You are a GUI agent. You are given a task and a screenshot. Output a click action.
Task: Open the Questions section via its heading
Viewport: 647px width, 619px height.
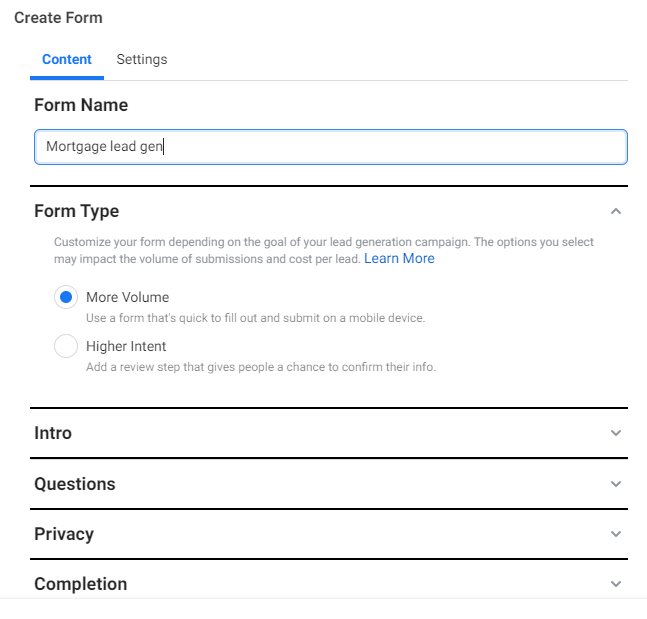pyautogui.click(x=75, y=483)
